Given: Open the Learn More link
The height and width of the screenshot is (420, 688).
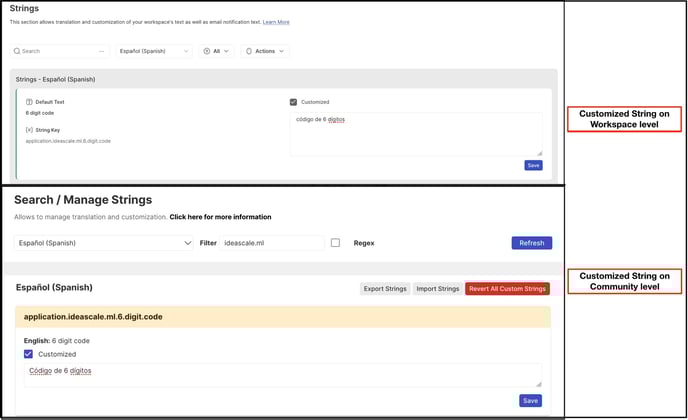Looking at the screenshot, I should coord(276,22).
